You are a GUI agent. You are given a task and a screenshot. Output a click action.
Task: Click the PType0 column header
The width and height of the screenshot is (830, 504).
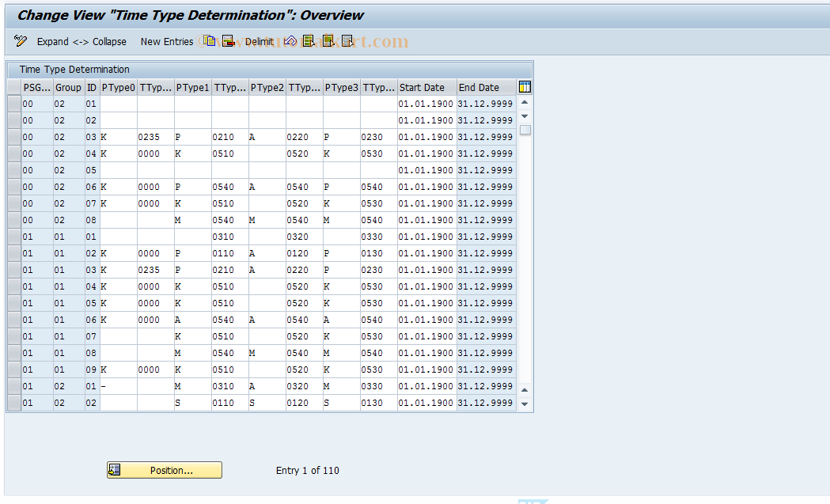[119, 87]
